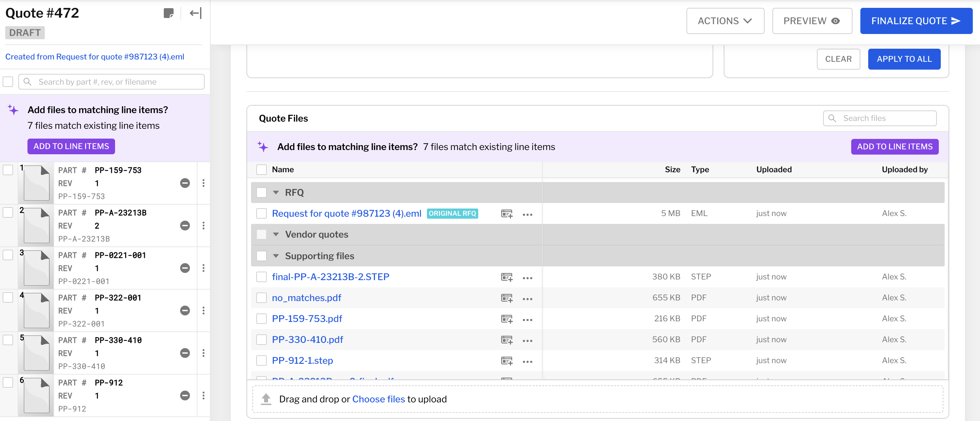Collapse the left panel with the arrow icon
The height and width of the screenshot is (421, 980).
[x=195, y=13]
